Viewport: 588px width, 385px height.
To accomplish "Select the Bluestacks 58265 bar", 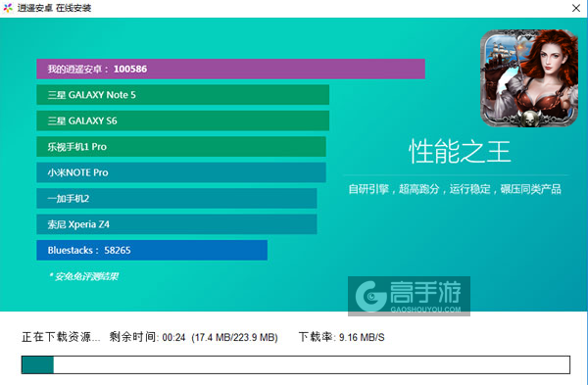I will click(x=152, y=250).
